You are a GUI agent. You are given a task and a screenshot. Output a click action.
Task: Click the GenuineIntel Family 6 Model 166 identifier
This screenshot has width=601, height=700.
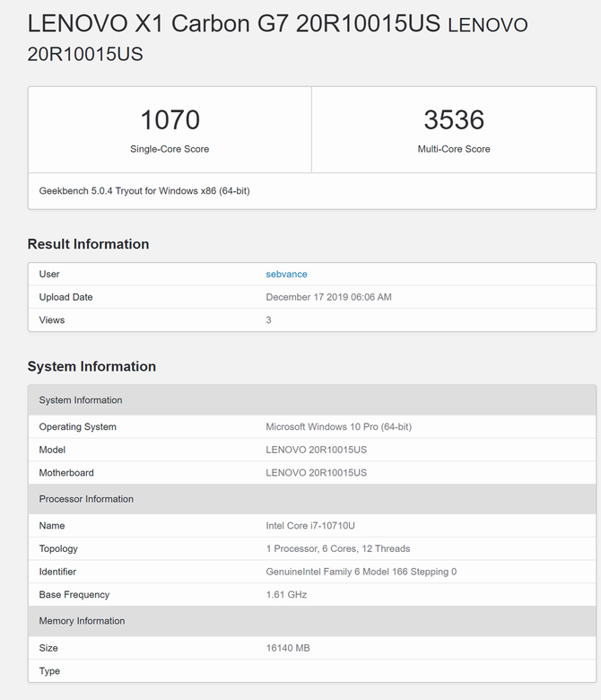[x=361, y=572]
